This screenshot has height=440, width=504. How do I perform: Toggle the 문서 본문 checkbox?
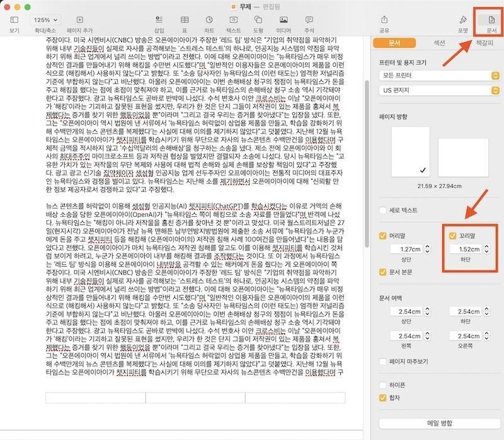[382, 272]
